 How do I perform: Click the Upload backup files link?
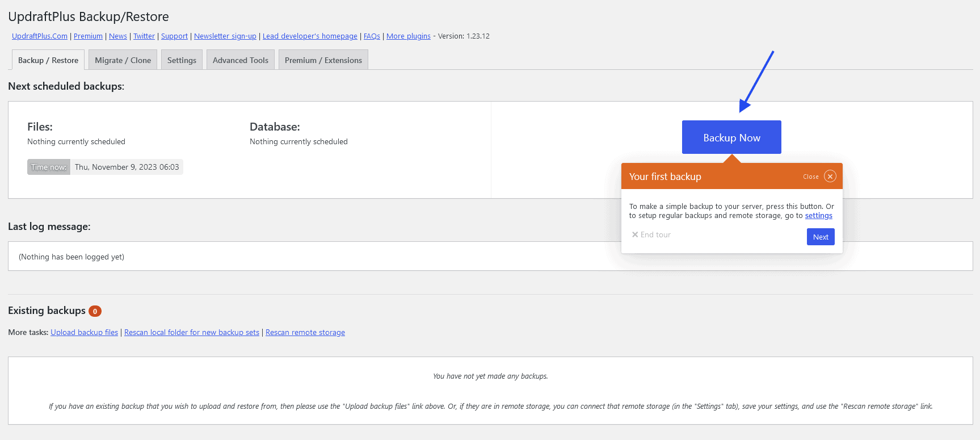[84, 333]
